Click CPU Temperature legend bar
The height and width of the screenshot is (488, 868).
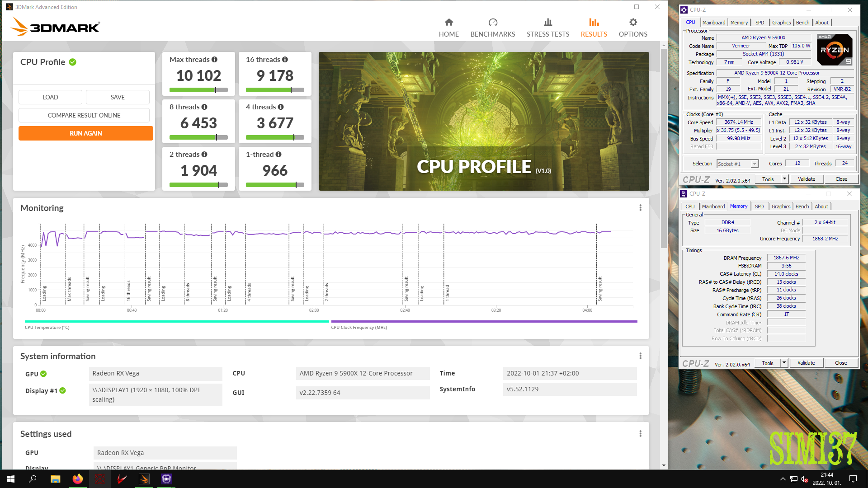(177, 322)
